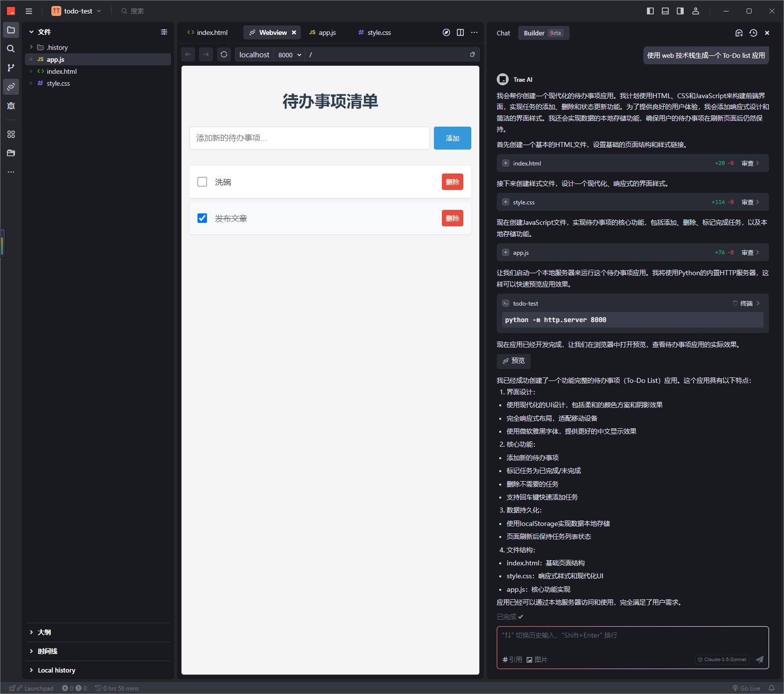784x694 pixels.
Task: Delete the 发布文章 todo item
Action: pyautogui.click(x=452, y=218)
